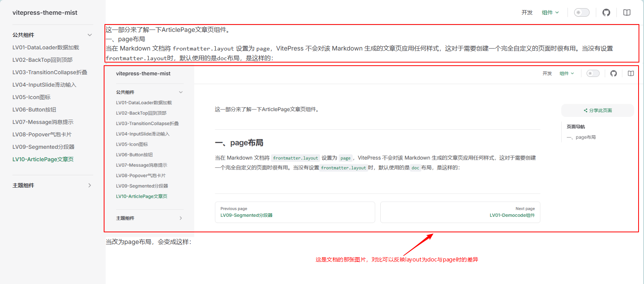Toggle the theme switch inside the embedded screenshot

[593, 73]
